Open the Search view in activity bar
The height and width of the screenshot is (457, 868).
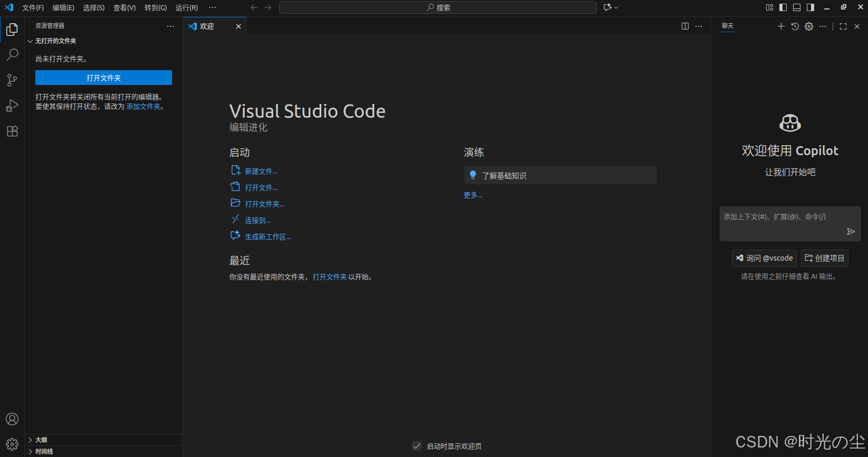[x=12, y=55]
